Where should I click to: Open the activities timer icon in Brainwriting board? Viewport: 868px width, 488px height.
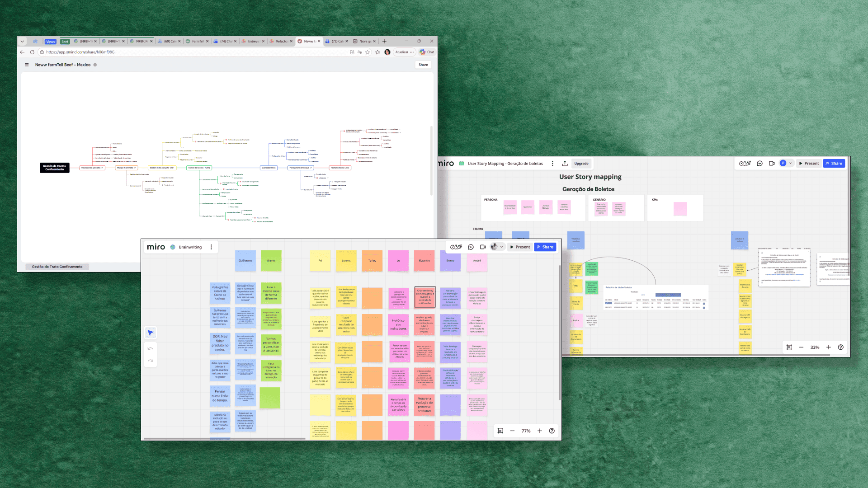coord(456,247)
